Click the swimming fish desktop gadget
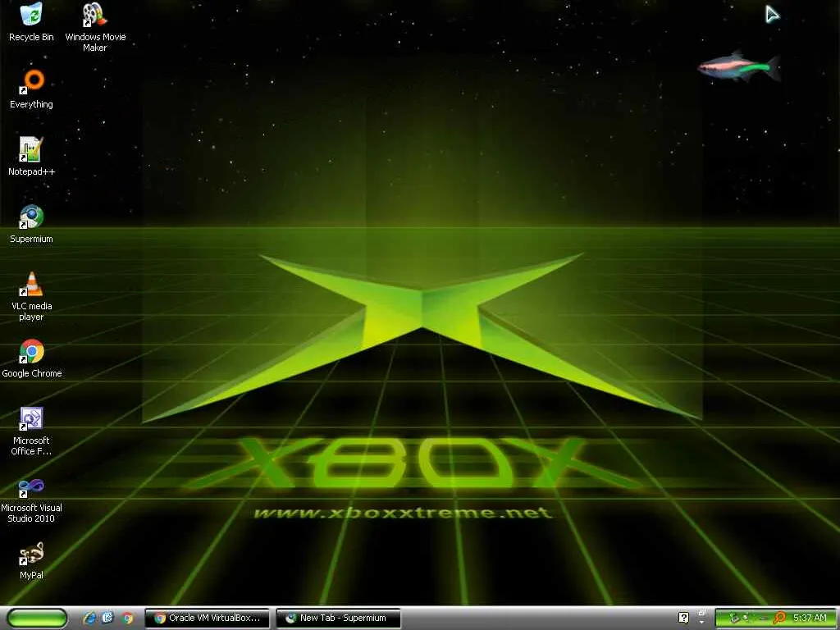This screenshot has height=630, width=840. coord(739,66)
